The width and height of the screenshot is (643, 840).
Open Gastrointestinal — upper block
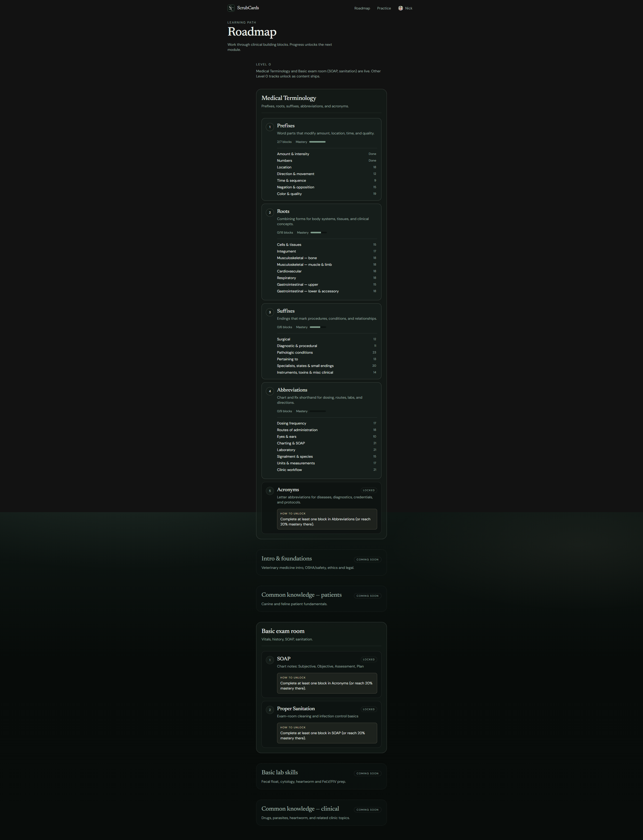[326, 285]
